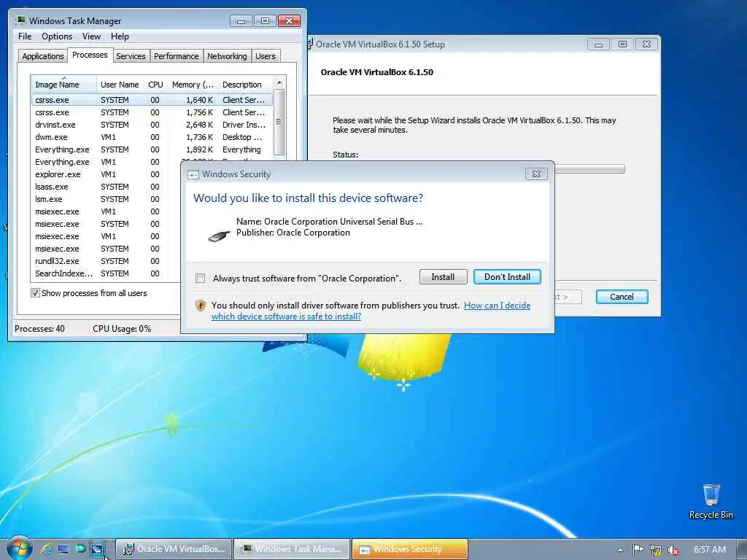Click the Install button
The width and height of the screenshot is (747, 560).
443,277
